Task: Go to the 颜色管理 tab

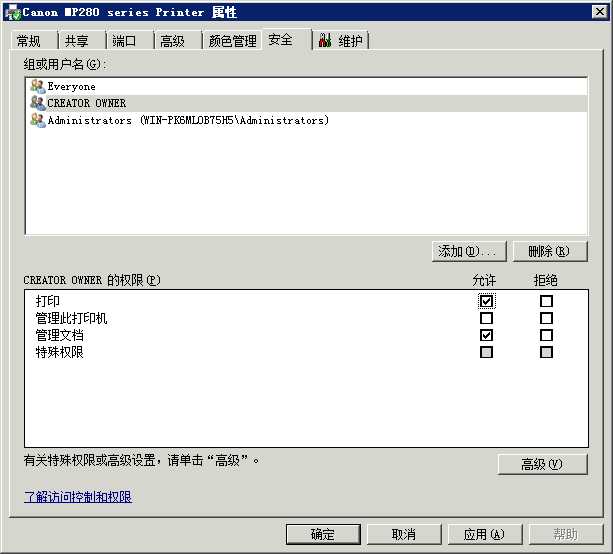Action: click(233, 41)
